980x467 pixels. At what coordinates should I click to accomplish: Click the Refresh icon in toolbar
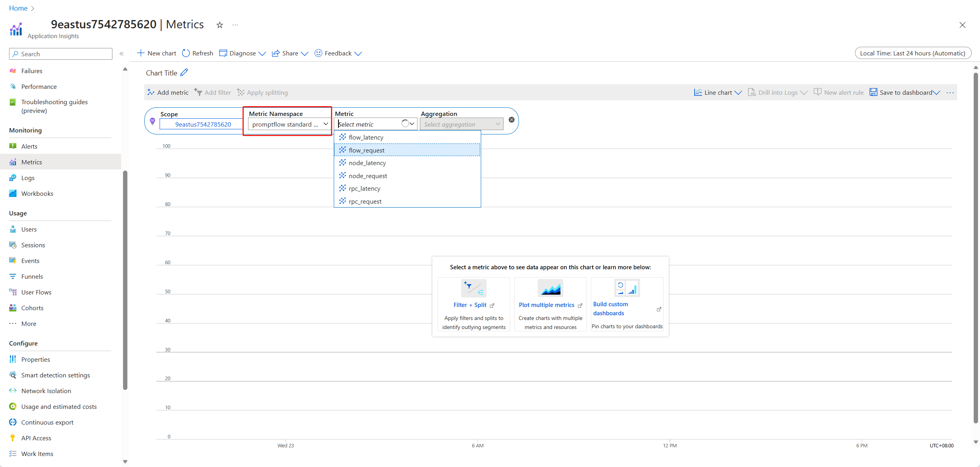pyautogui.click(x=186, y=53)
